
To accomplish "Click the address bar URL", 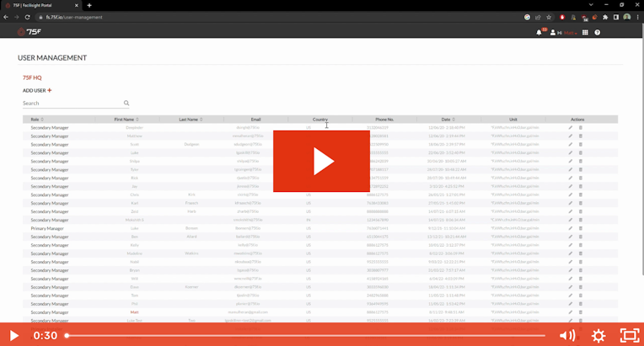I will (x=74, y=17).
